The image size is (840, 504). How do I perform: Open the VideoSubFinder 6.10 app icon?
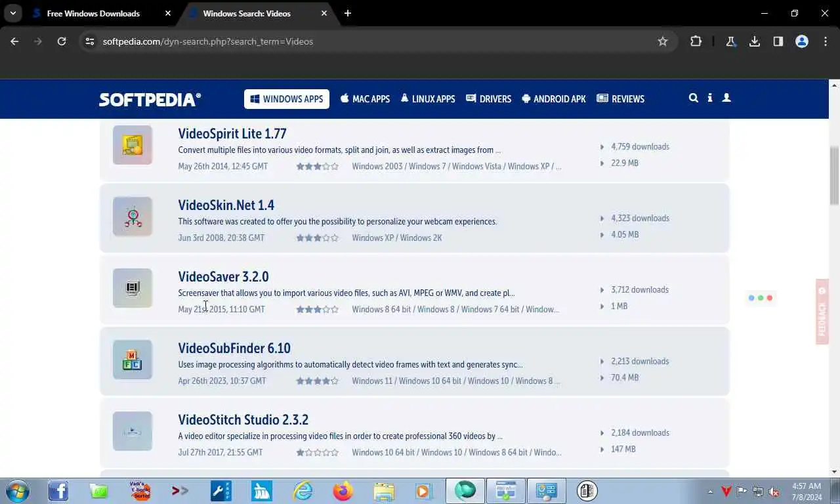point(133,360)
